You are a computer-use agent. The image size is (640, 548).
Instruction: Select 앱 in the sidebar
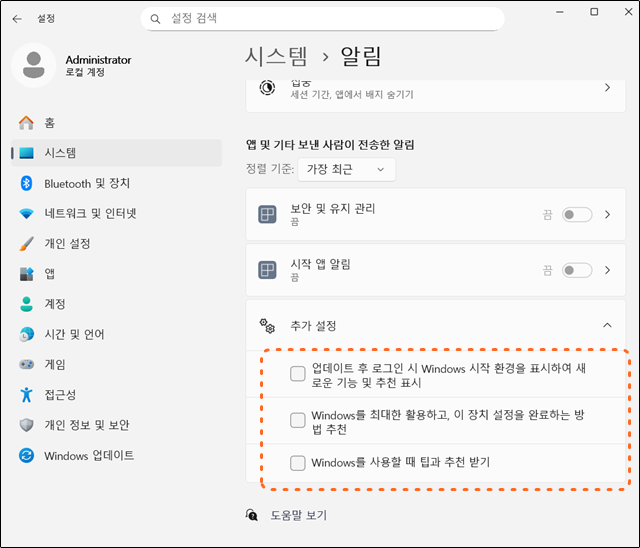pyautogui.click(x=116, y=274)
